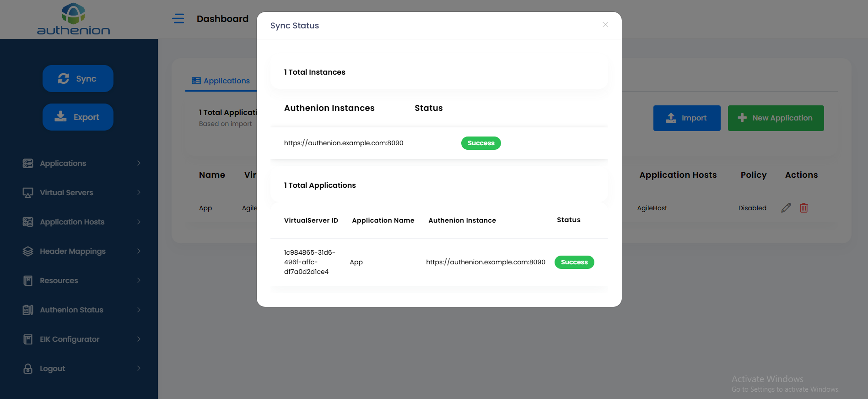Click the Logout lock icon
The image size is (868, 399).
(28, 369)
